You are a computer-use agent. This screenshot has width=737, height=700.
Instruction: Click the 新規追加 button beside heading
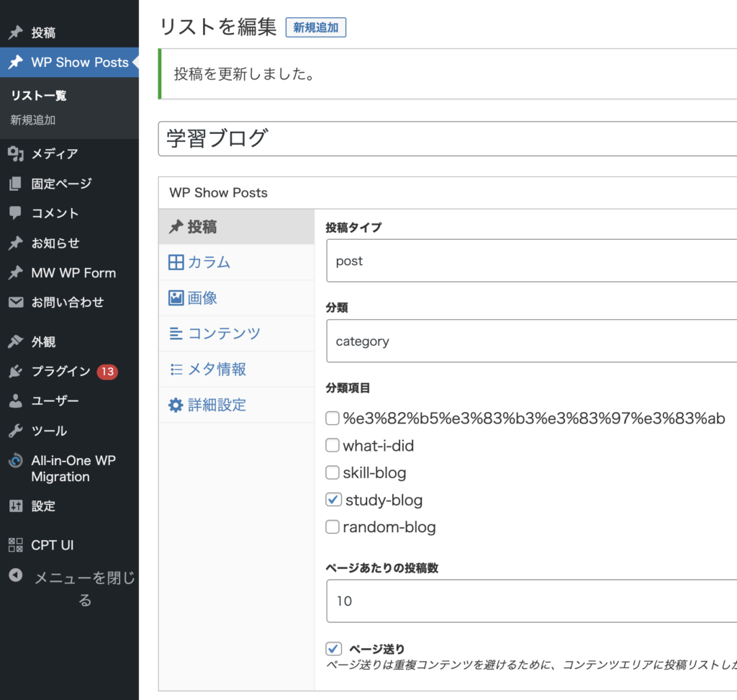pos(316,27)
